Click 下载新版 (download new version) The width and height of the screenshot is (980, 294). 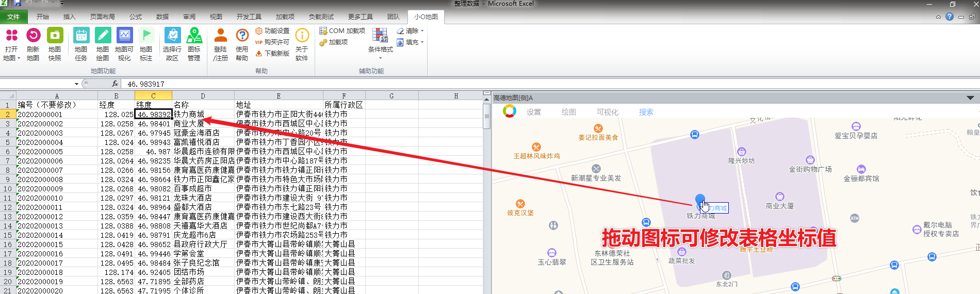272,54
